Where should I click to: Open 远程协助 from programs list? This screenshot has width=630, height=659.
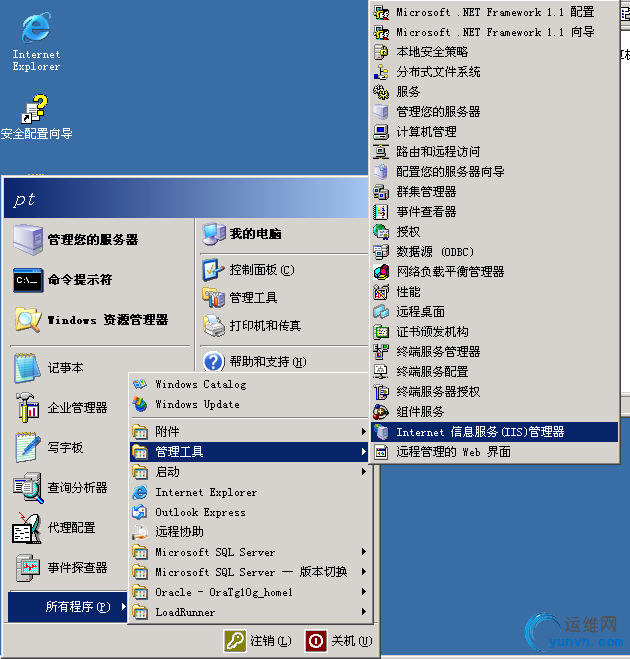[251, 532]
